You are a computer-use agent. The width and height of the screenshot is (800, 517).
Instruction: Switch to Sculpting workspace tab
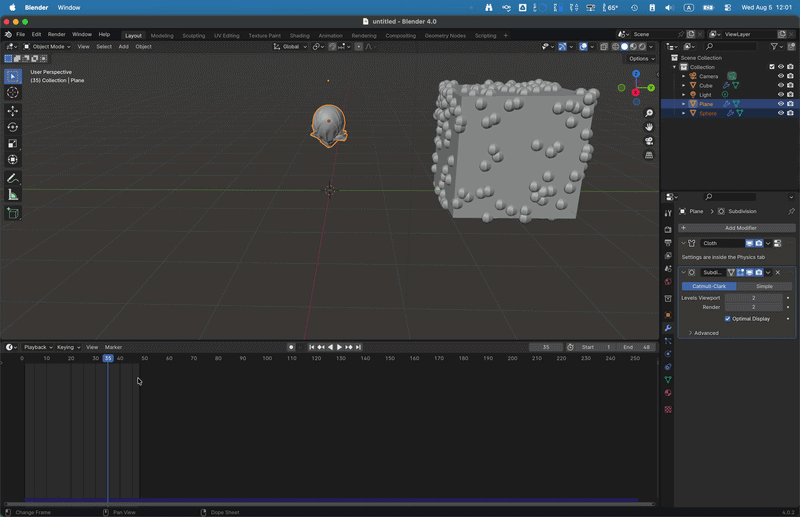click(x=193, y=36)
